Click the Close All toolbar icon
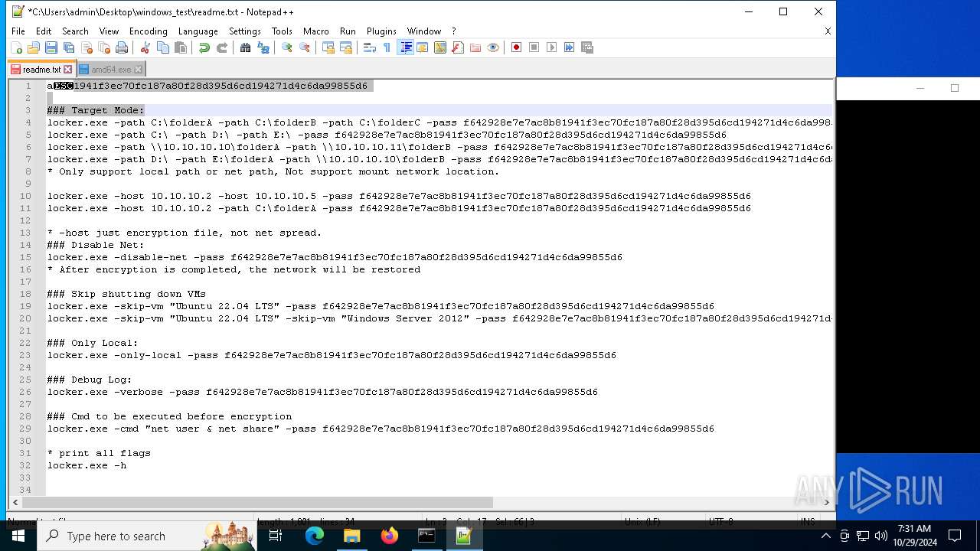Viewport: 980px width, 551px height. pos(104,47)
